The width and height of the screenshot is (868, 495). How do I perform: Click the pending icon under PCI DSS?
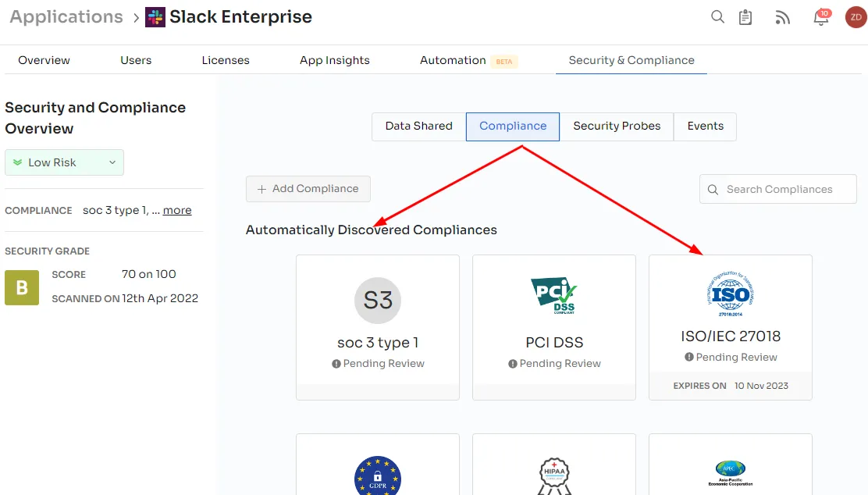[x=513, y=364]
